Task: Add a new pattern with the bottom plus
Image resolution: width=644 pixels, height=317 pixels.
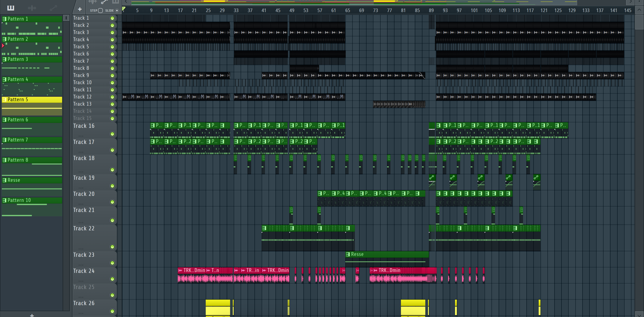Action: click(32, 315)
